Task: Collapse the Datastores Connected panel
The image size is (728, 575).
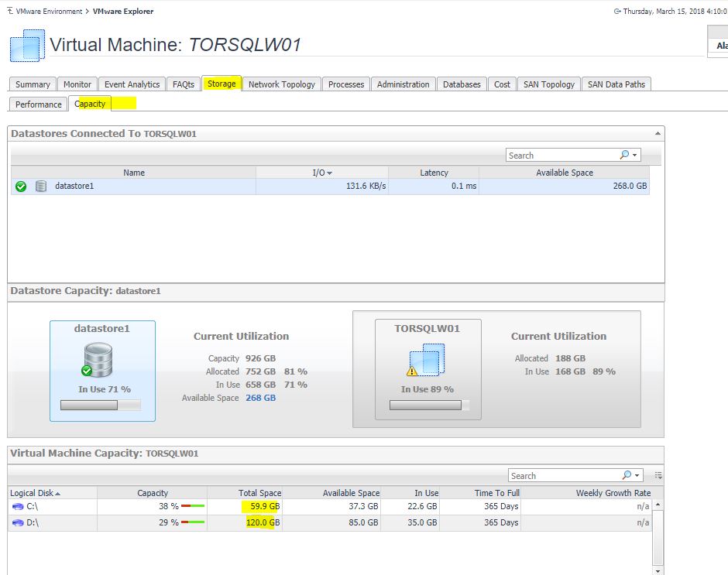Action: [x=658, y=134]
